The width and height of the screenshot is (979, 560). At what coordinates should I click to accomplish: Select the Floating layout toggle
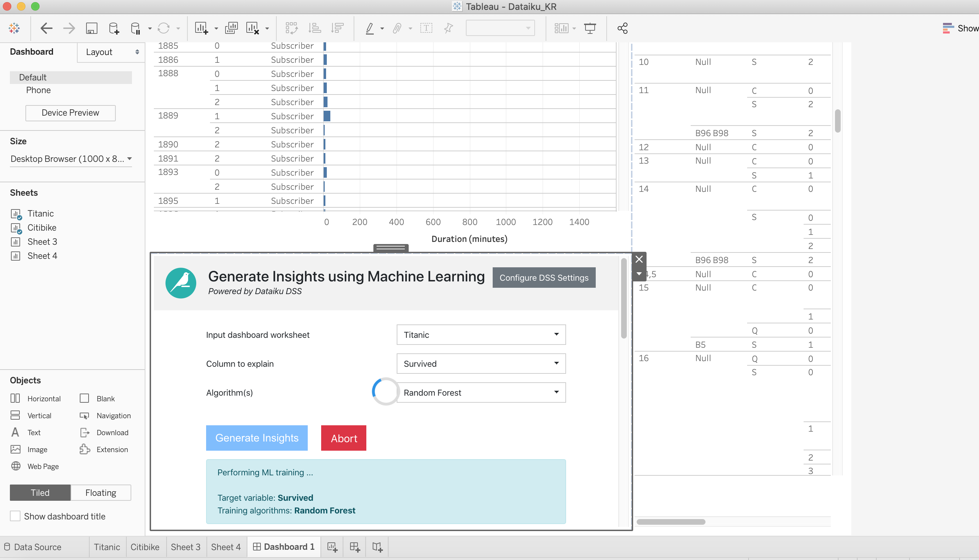pyautogui.click(x=101, y=493)
